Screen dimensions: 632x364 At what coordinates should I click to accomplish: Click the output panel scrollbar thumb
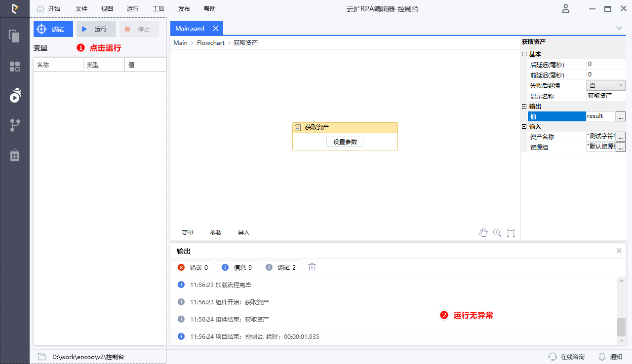tap(621, 327)
